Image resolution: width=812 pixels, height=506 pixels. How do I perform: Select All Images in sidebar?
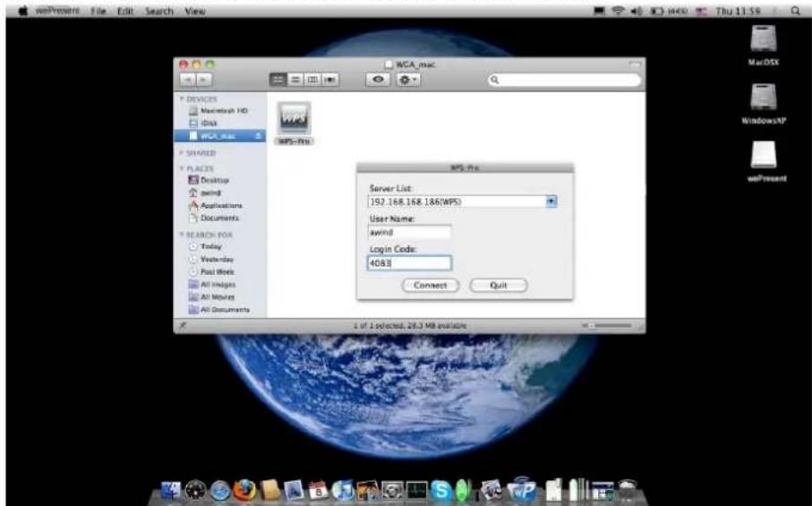tap(212, 284)
